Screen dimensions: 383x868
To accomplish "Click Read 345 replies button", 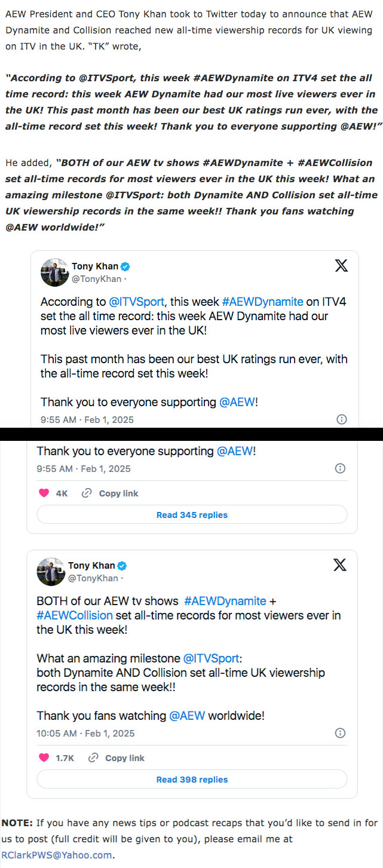I will tap(192, 515).
